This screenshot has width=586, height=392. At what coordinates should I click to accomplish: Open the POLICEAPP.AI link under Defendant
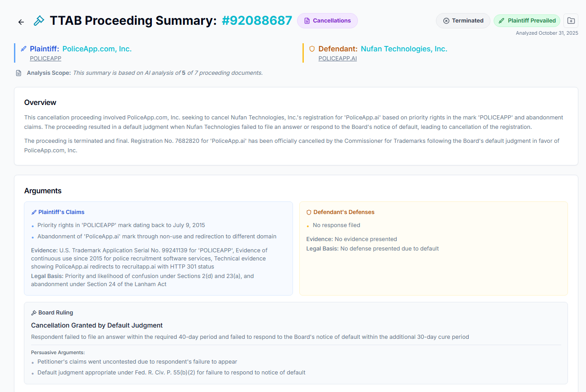click(338, 58)
